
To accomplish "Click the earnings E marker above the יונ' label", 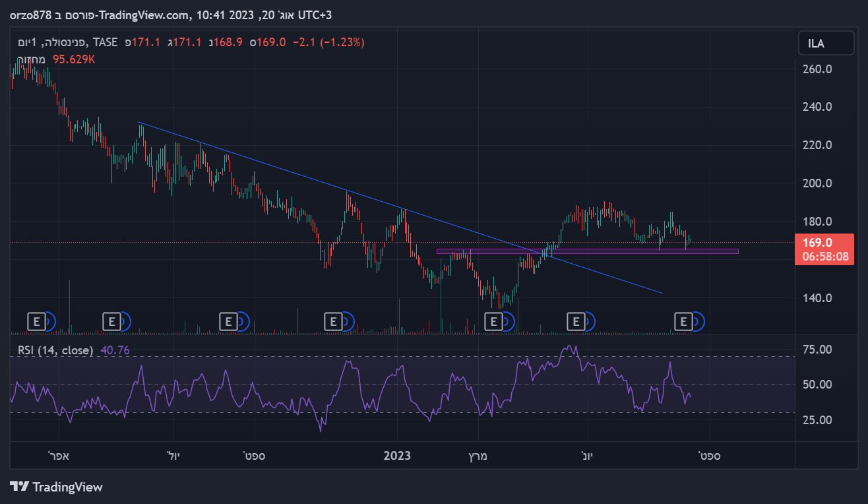I will tap(576, 322).
